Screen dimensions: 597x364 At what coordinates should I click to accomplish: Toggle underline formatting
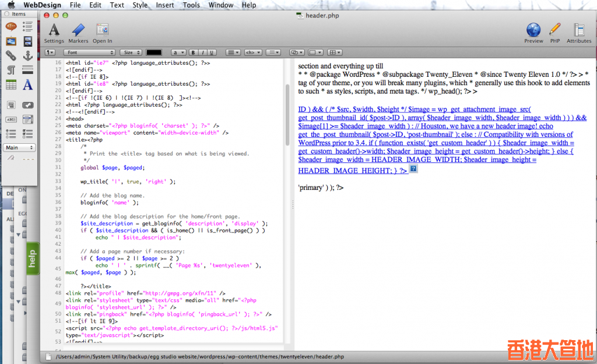[212, 52]
